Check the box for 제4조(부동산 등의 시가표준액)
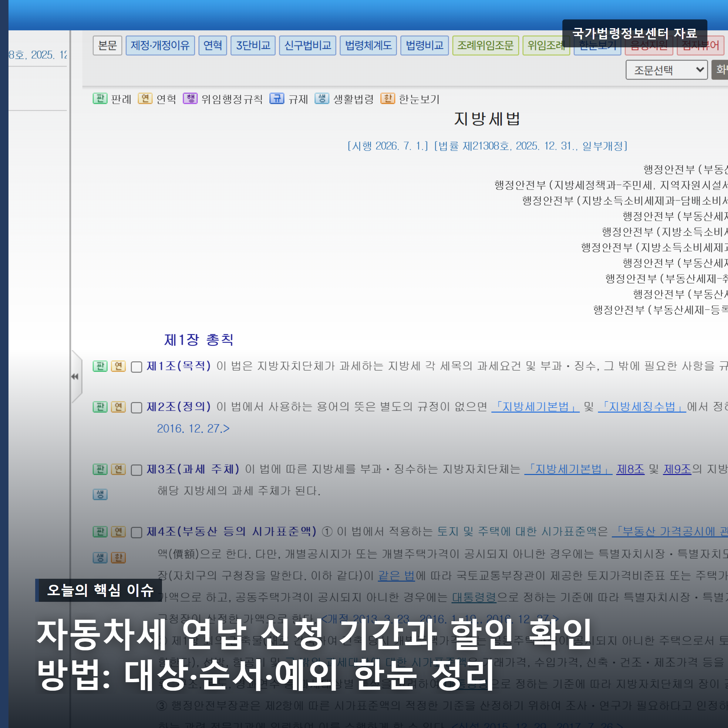This screenshot has height=728, width=728. point(136,532)
